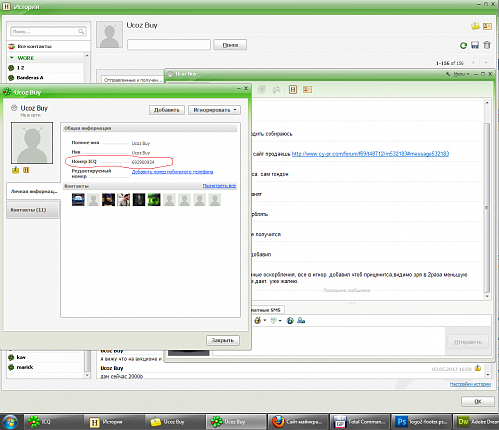Screen dimensions: 499x430
Task: Click the greyed file transfer icon in chat toolbar
Action: coord(262,89)
